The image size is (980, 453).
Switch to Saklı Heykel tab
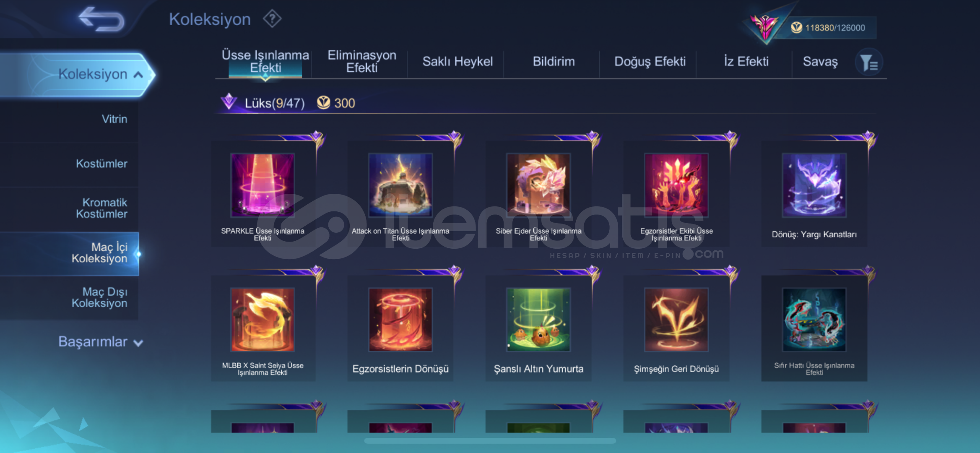point(458,62)
